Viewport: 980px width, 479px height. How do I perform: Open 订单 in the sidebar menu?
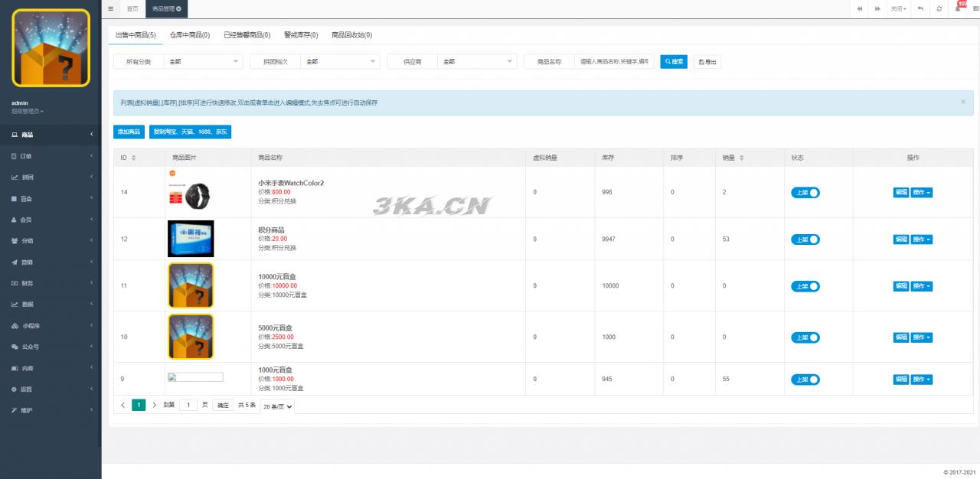[x=51, y=156]
